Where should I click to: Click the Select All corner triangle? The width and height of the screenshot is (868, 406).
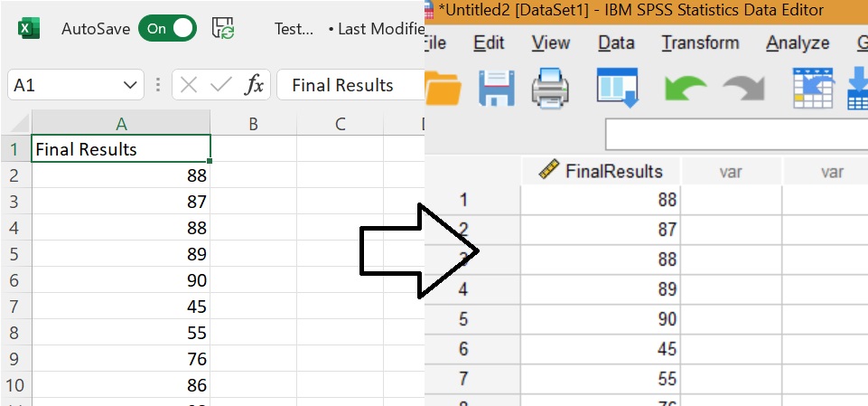(x=19, y=123)
